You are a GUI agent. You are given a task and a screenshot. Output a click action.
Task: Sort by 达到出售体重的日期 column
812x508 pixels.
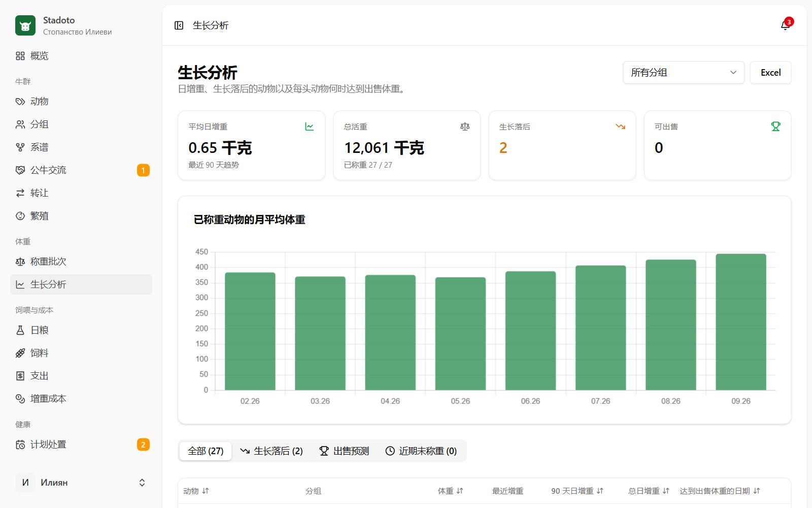coord(720,491)
